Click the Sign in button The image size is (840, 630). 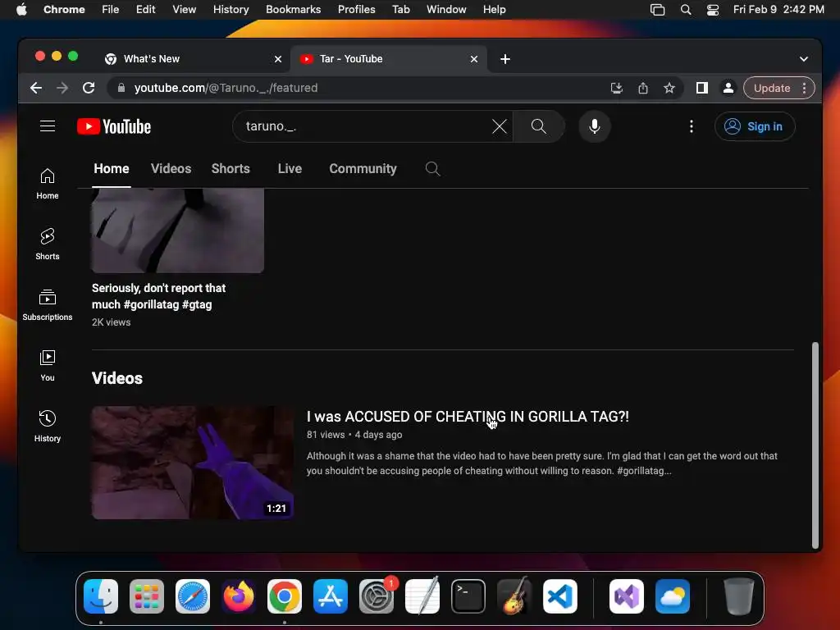click(x=755, y=126)
